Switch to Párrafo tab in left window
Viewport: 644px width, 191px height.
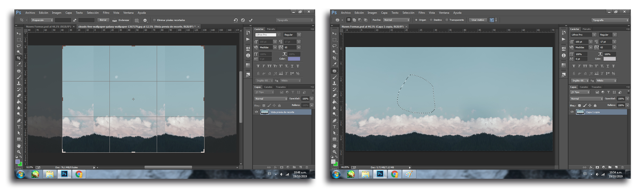[271, 29]
